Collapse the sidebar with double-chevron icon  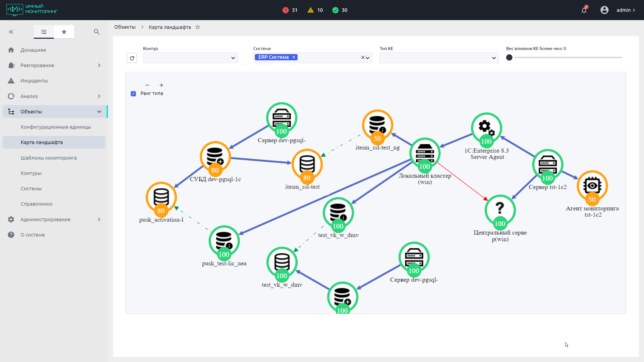tap(11, 32)
